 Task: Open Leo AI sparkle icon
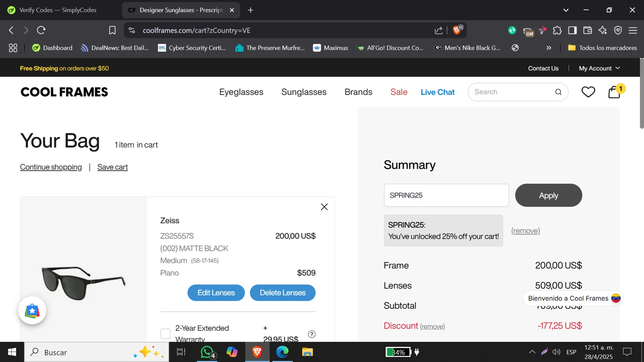pos(603,30)
